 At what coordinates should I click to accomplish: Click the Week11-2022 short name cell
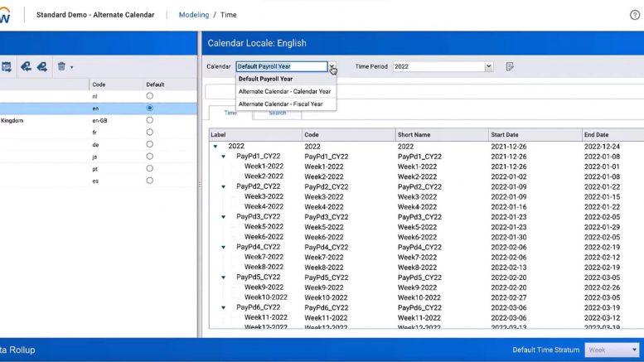[419, 317]
